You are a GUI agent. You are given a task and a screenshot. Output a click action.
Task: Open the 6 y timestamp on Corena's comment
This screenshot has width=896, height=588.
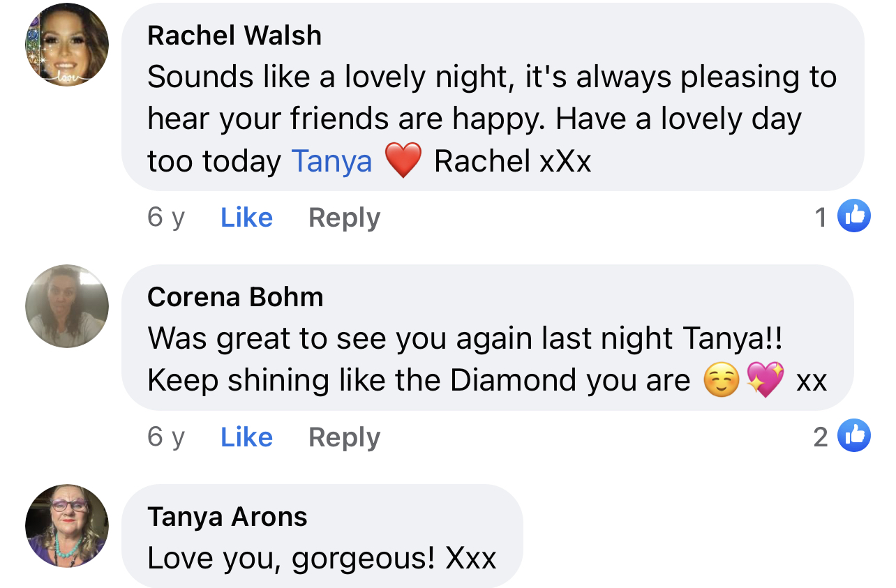pyautogui.click(x=166, y=437)
